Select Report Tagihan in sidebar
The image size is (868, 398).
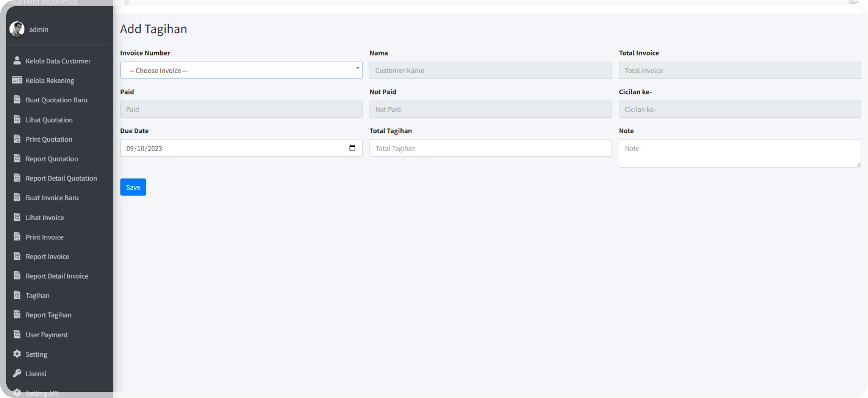pyautogui.click(x=48, y=315)
